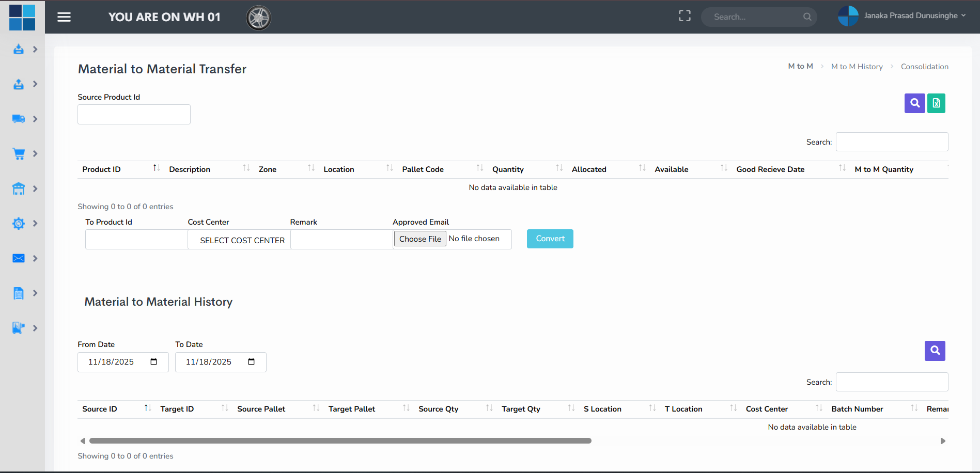The image size is (980, 473).
Task: Open the delivery truck sidebar icon
Action: tap(19, 119)
